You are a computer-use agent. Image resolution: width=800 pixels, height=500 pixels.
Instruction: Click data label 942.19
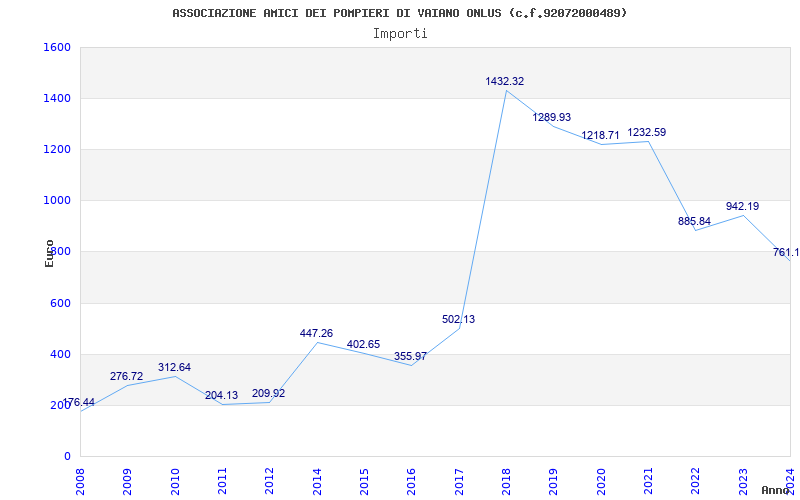[742, 206]
